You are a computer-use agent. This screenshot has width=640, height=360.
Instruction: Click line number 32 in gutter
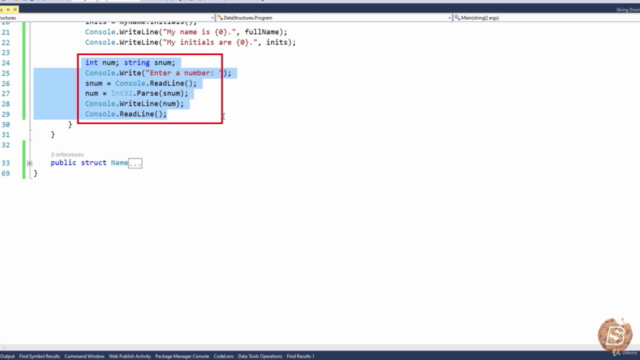coord(6,145)
